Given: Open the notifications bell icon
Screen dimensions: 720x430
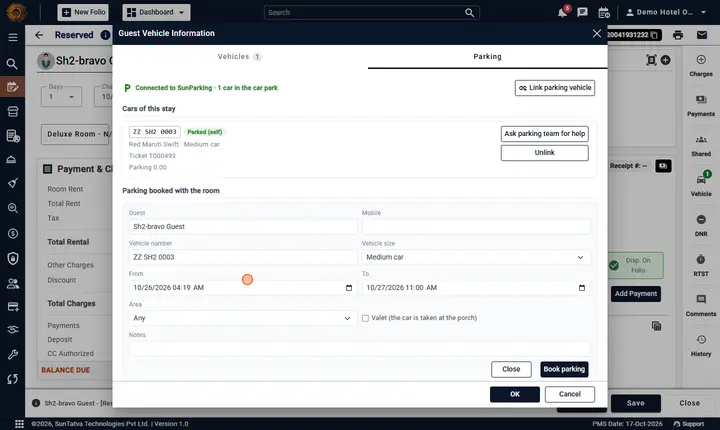Looking at the screenshot, I should [562, 13].
